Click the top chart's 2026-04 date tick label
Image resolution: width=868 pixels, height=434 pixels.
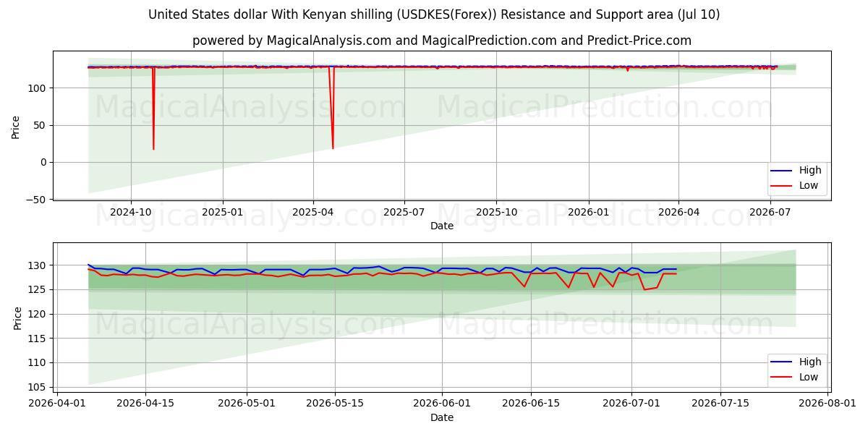click(x=678, y=212)
